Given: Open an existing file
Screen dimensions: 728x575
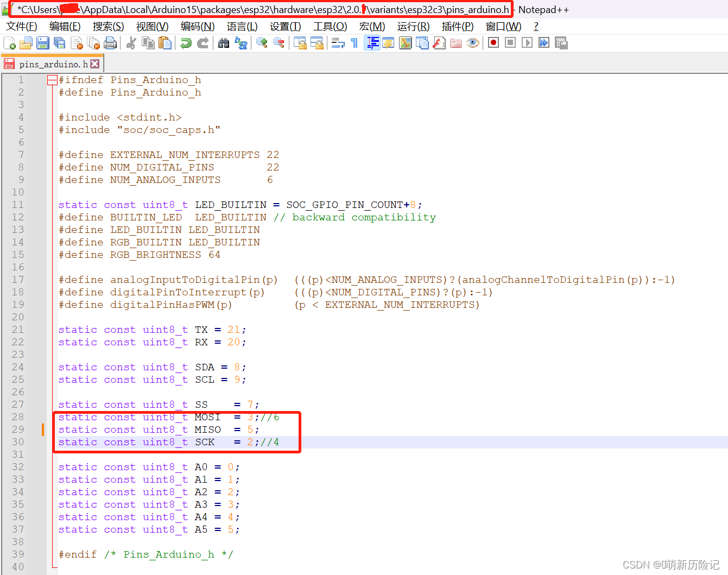Looking at the screenshot, I should coord(26,42).
